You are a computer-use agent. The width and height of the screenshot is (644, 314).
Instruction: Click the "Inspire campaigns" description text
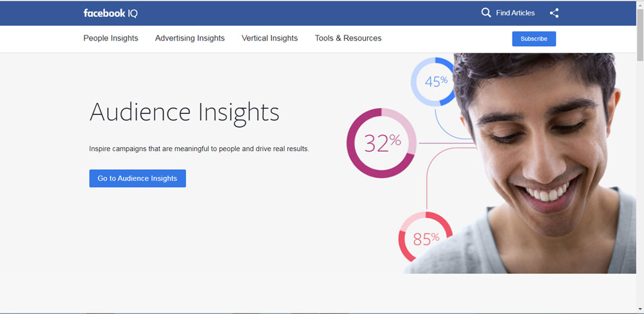click(x=199, y=149)
